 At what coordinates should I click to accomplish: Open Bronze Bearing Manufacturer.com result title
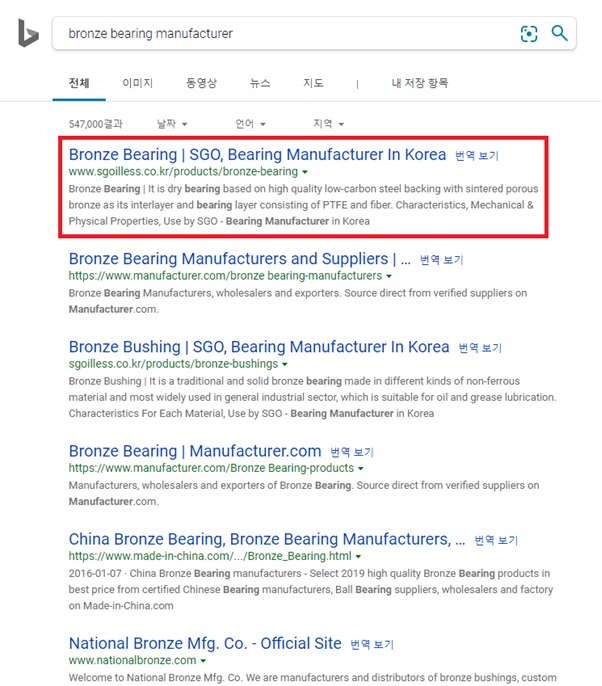click(195, 451)
